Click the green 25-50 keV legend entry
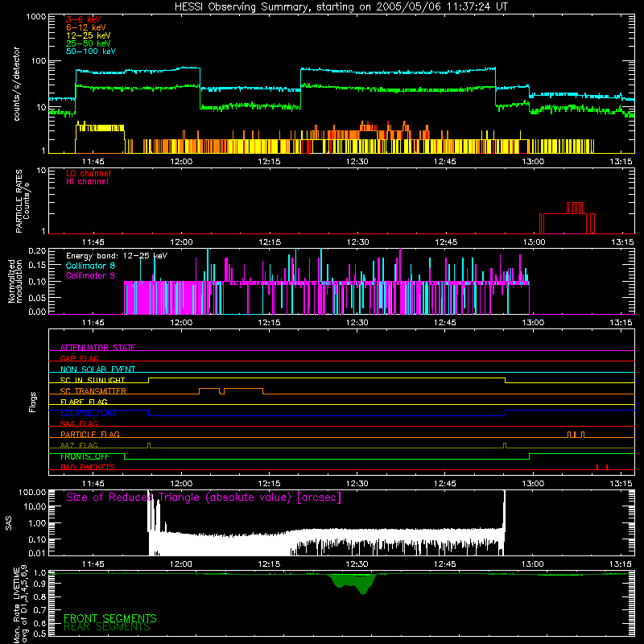Image resolution: width=644 pixels, height=644 pixels. pyautogui.click(x=89, y=43)
